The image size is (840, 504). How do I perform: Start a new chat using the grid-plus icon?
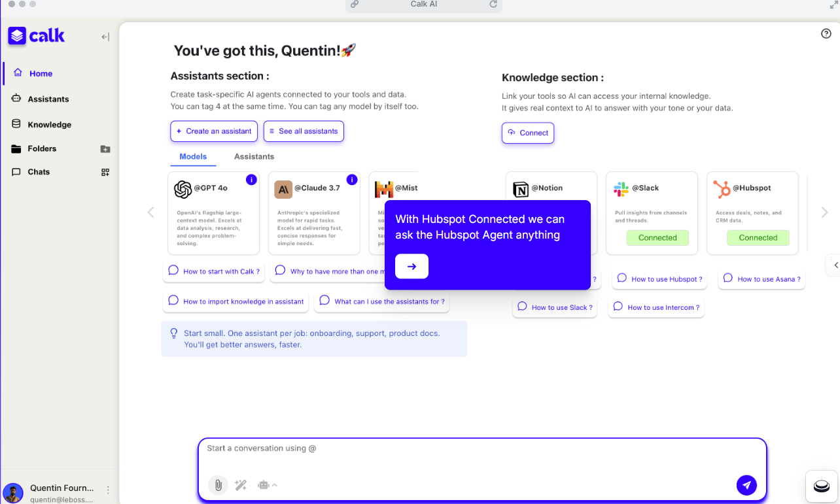tap(105, 171)
